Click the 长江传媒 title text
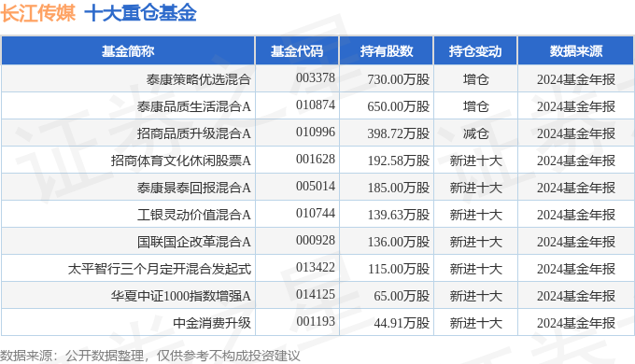 coord(37,12)
